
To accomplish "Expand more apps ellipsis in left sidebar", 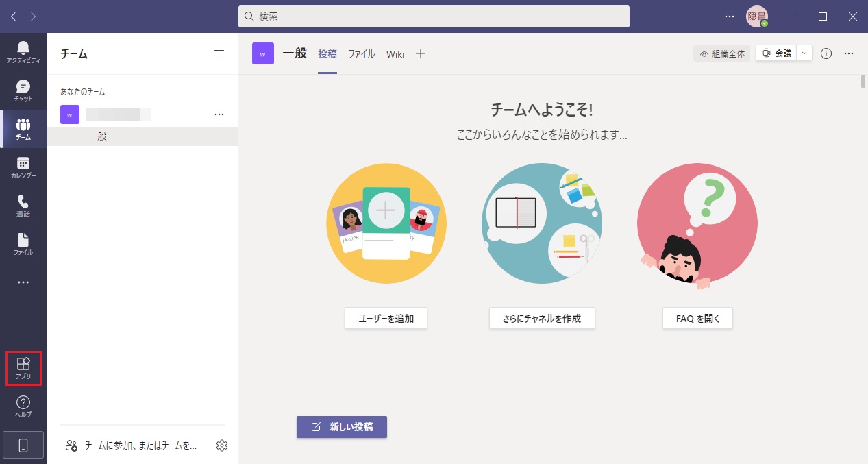I will (x=23, y=282).
